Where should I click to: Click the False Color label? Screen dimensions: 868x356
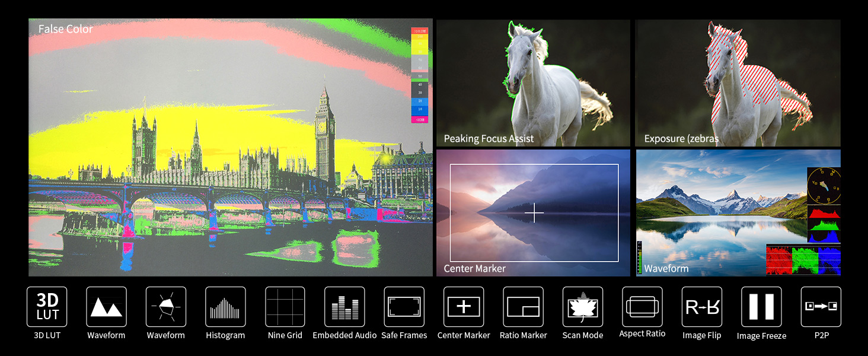tap(65, 28)
